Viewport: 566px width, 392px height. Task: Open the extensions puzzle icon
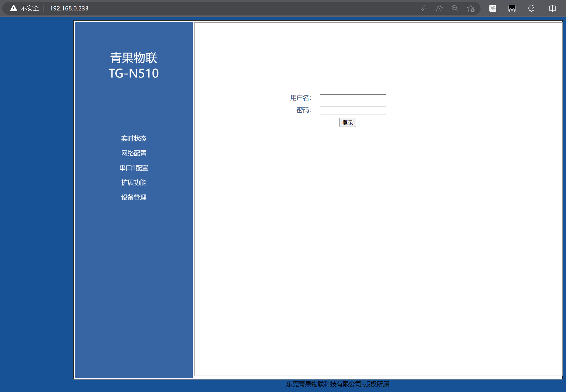(x=531, y=8)
